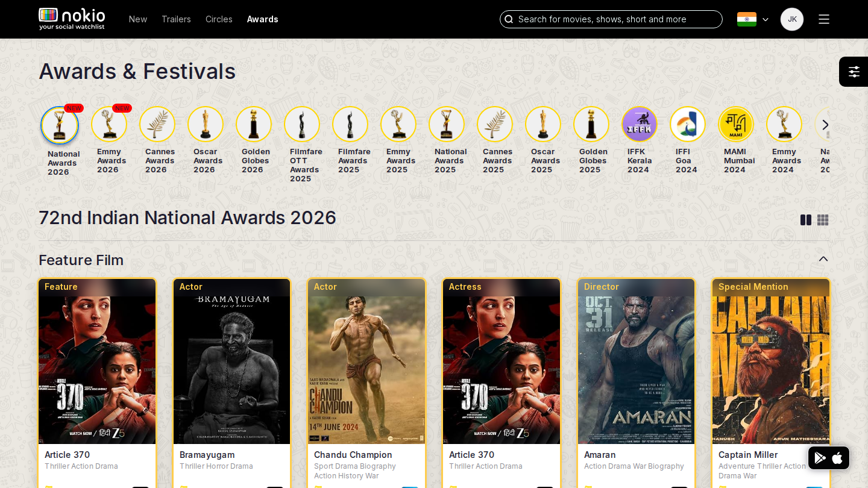Focus the movie search field
The width and height of the screenshot is (868, 488).
611,19
